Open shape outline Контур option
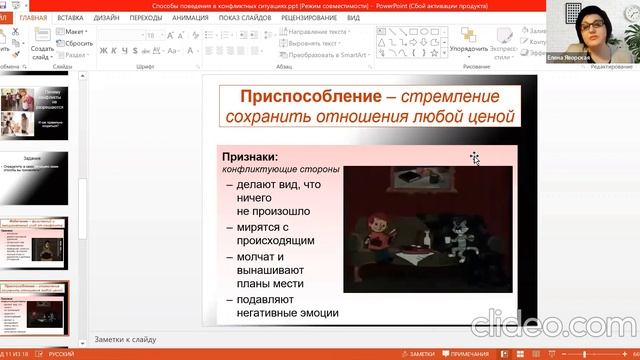The width and height of the screenshot is (640, 360). click(533, 42)
